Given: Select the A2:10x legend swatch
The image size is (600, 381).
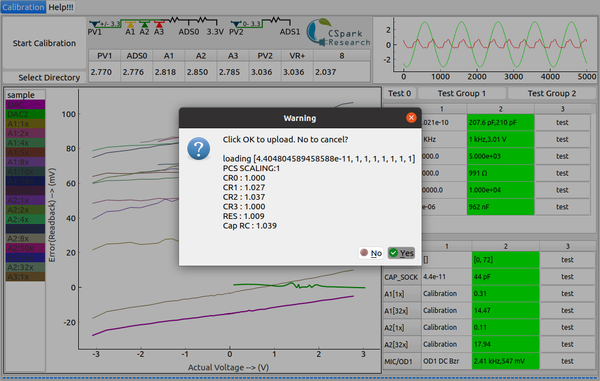Looking at the screenshot, I should pos(26,248).
